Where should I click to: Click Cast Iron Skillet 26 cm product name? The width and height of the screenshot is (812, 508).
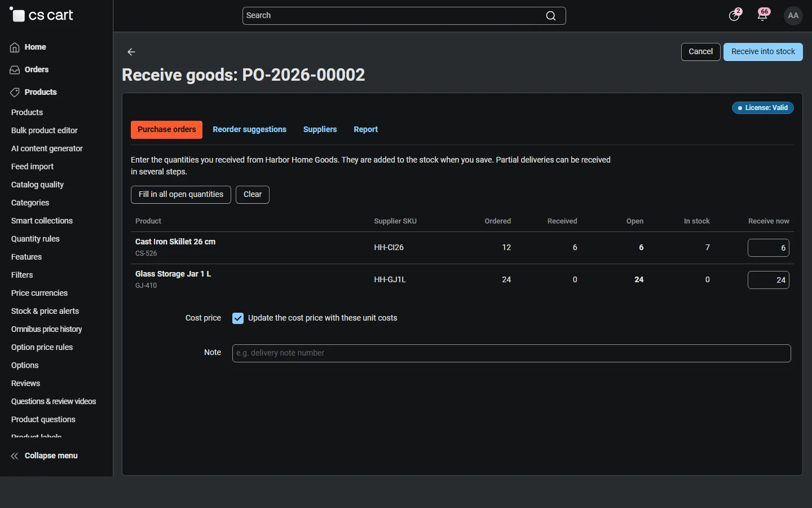coord(175,242)
